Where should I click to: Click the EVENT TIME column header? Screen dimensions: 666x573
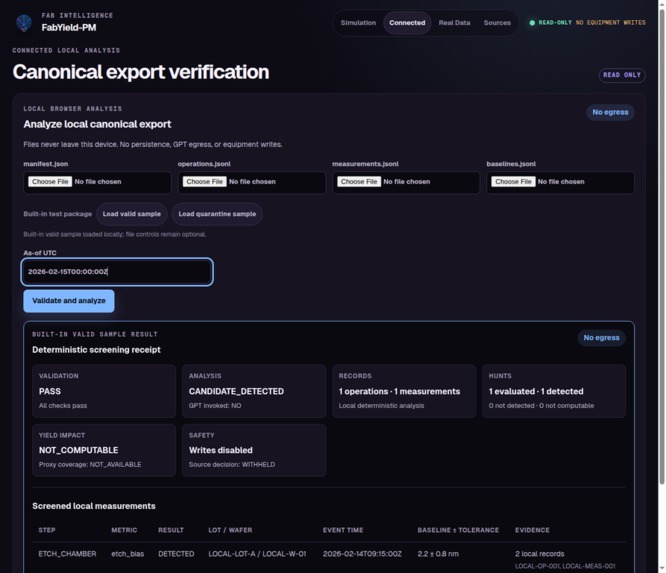pos(343,530)
